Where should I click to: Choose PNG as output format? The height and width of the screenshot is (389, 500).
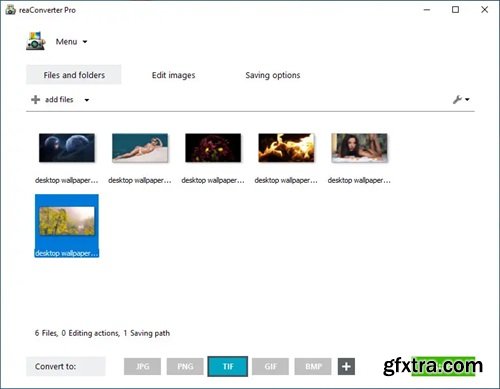pos(185,367)
